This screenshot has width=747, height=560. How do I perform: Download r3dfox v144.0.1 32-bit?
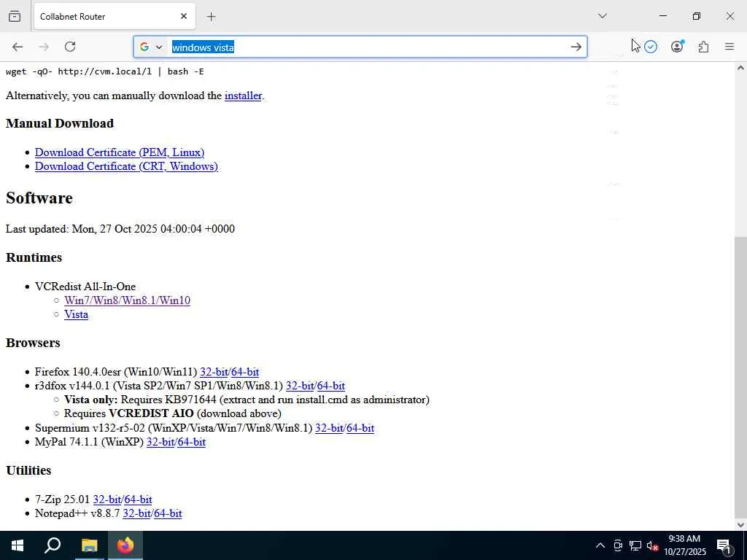[x=300, y=386]
